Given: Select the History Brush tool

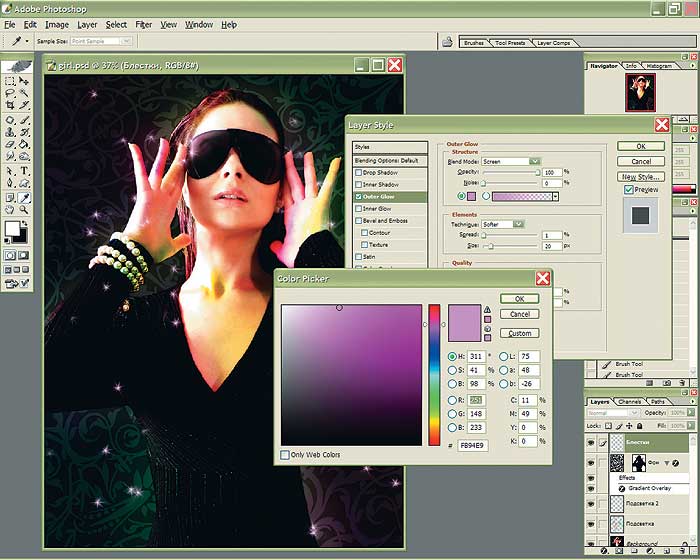Looking at the screenshot, I should [24, 133].
